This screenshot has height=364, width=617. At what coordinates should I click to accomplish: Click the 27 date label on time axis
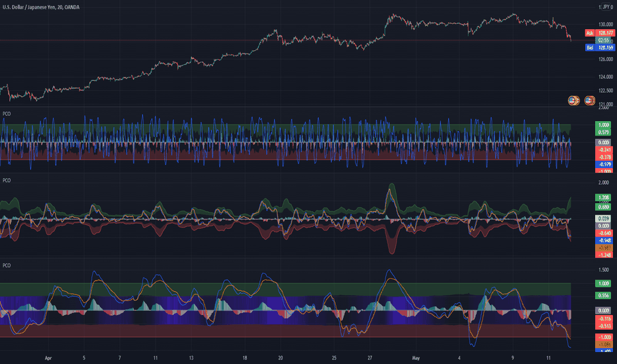pyautogui.click(x=370, y=358)
